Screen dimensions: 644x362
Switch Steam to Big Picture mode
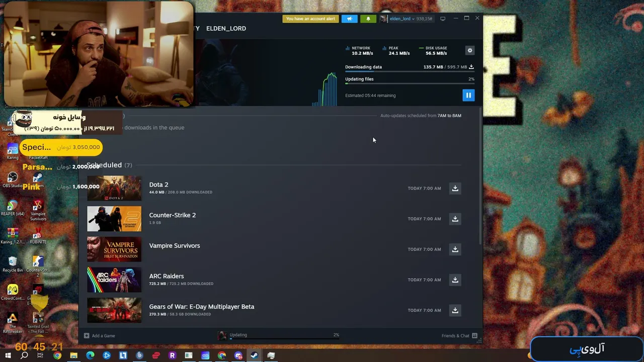[443, 19]
